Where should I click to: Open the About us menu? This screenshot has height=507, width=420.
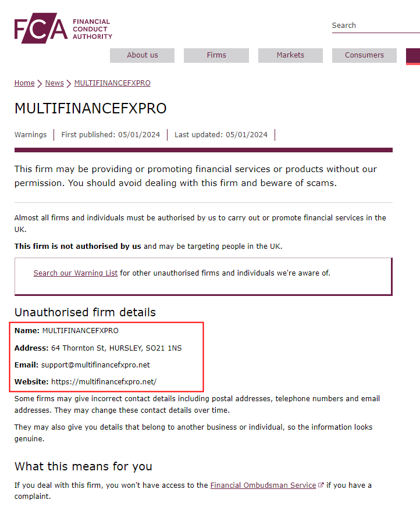(x=143, y=55)
